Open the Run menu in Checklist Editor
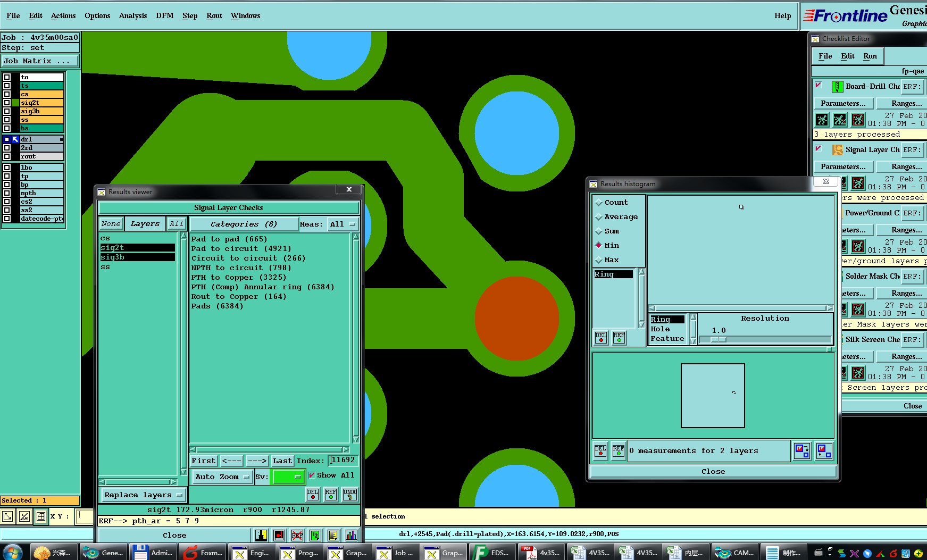 (870, 56)
